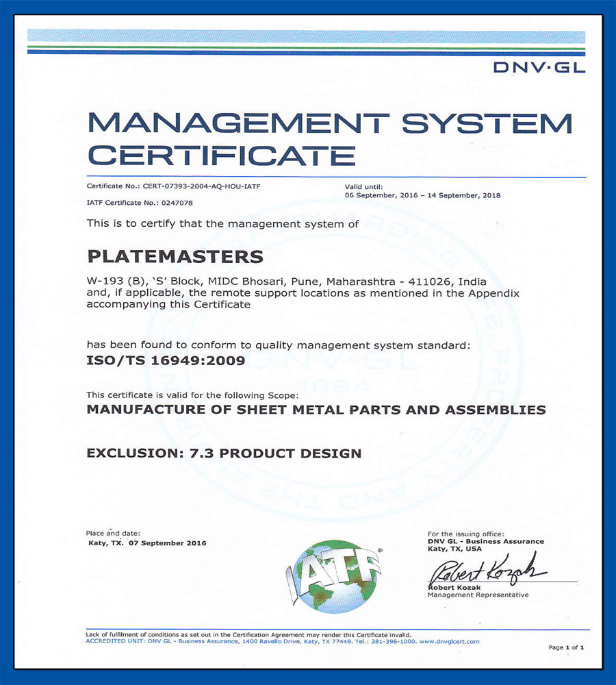This screenshot has width=616, height=685.
Task: Click the 'remote support locations as mentioned' line
Action: click(303, 293)
